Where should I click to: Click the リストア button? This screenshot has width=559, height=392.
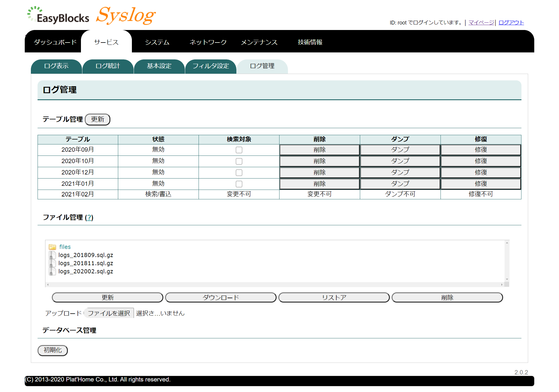click(x=334, y=298)
